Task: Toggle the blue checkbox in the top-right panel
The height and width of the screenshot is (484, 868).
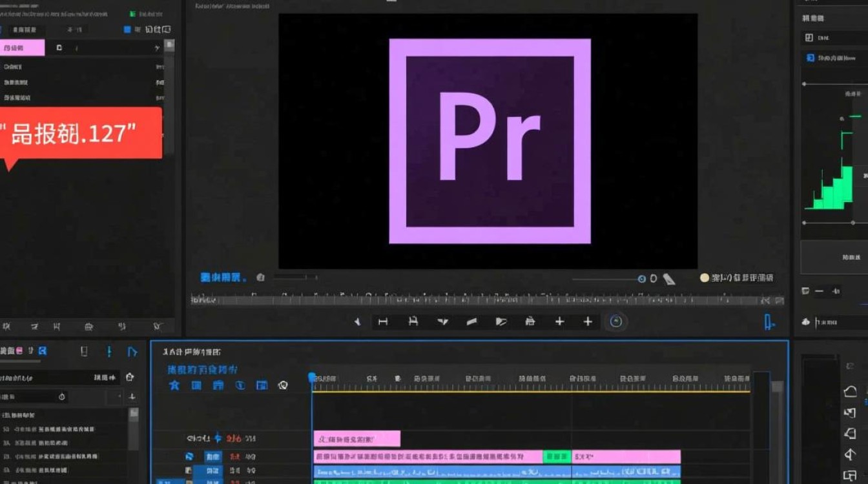Action: 810,58
